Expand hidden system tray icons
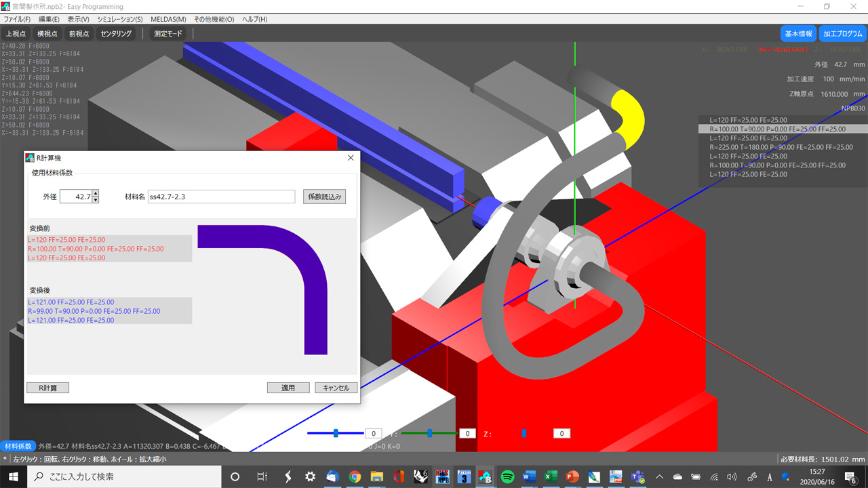This screenshot has width=868, height=488. [659, 476]
